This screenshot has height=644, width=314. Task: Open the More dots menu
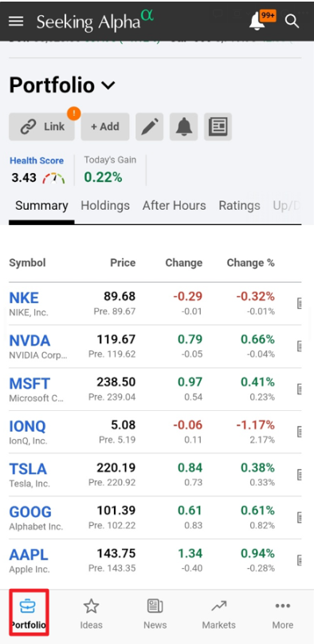(x=283, y=606)
